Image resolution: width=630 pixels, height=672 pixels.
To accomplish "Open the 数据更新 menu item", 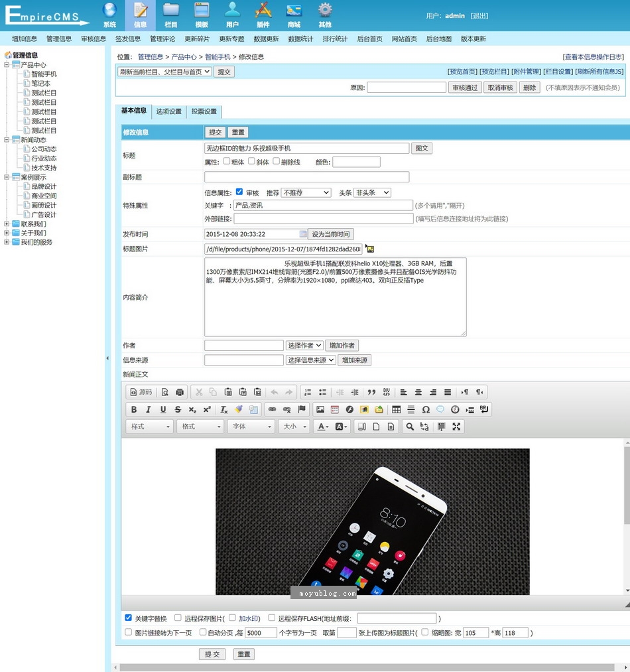I will [x=266, y=38].
